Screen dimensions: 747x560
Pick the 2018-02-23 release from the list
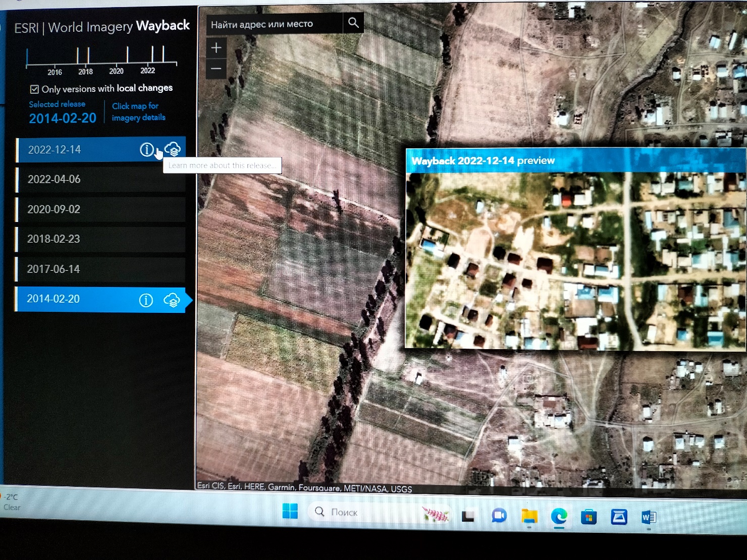tap(101, 239)
